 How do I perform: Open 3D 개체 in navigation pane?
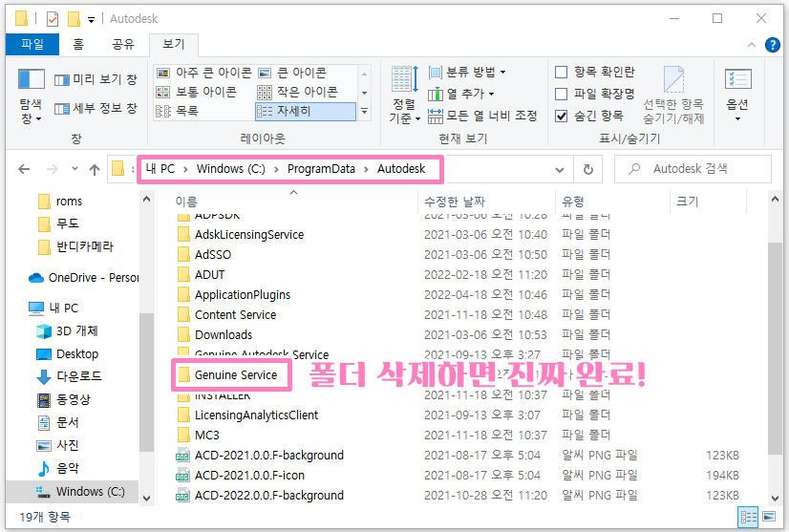click(x=68, y=331)
